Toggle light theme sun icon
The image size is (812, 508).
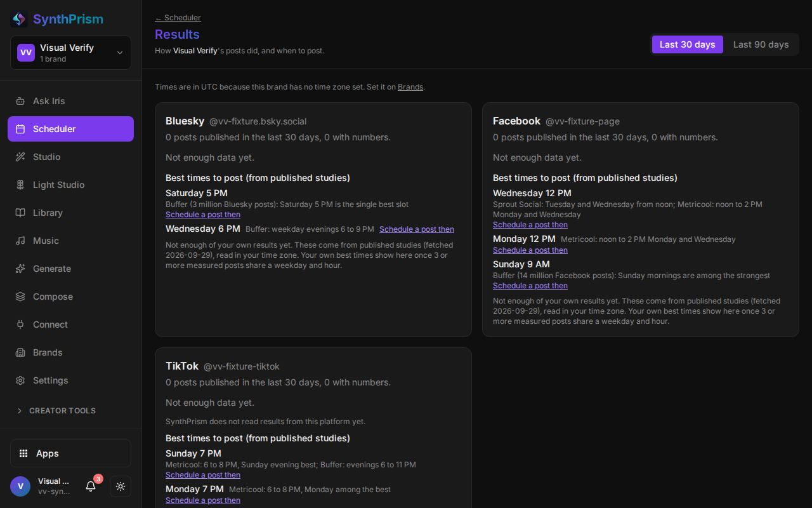point(121,486)
